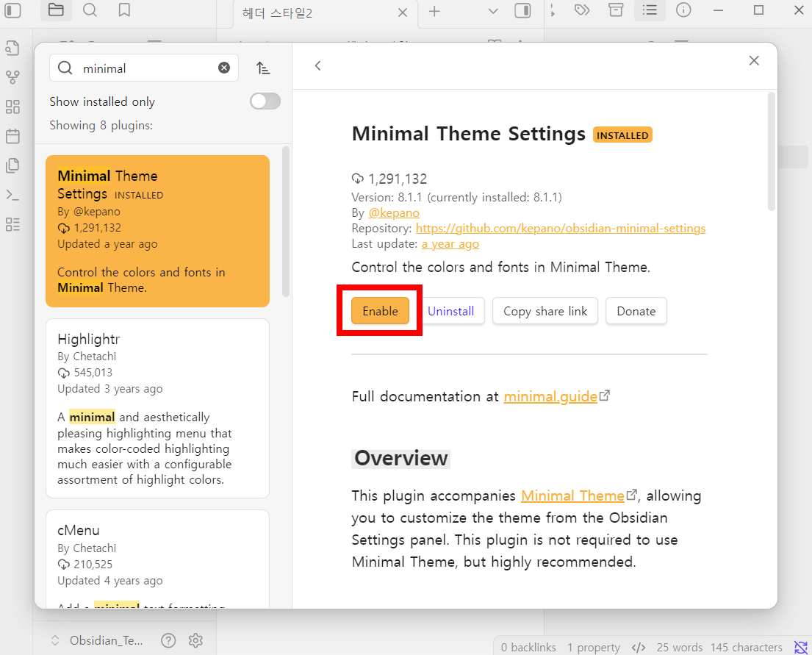The height and width of the screenshot is (655, 812).
Task: Open the Minimal Theme link in Overview
Action: [x=572, y=496]
